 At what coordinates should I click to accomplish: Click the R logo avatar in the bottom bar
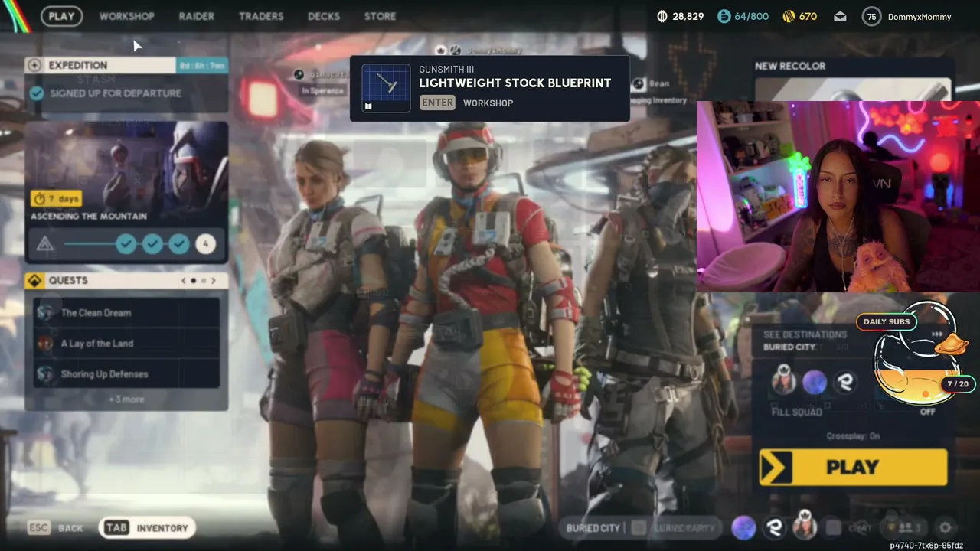click(774, 527)
